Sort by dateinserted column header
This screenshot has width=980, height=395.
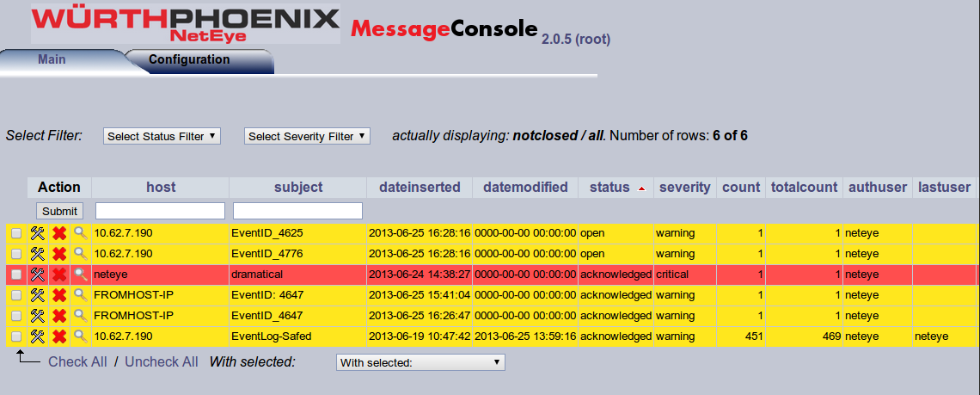pos(420,187)
